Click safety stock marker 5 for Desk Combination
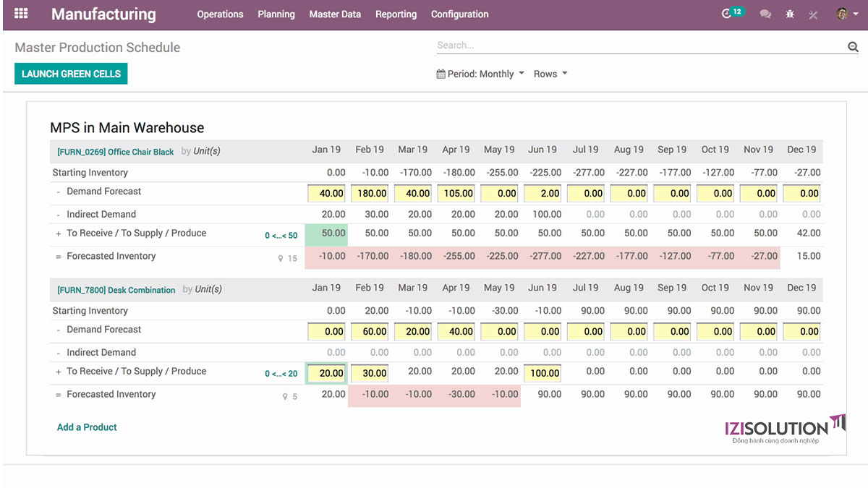This screenshot has height=488, width=868. point(290,396)
